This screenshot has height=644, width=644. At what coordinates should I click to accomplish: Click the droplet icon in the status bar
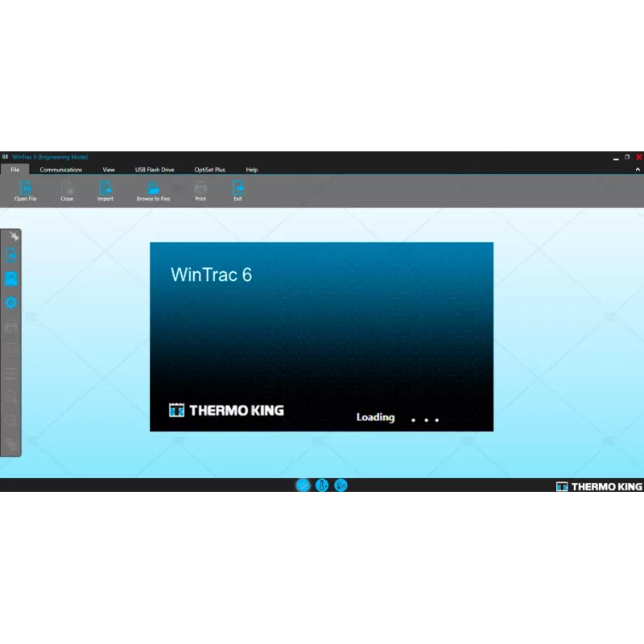click(x=341, y=485)
